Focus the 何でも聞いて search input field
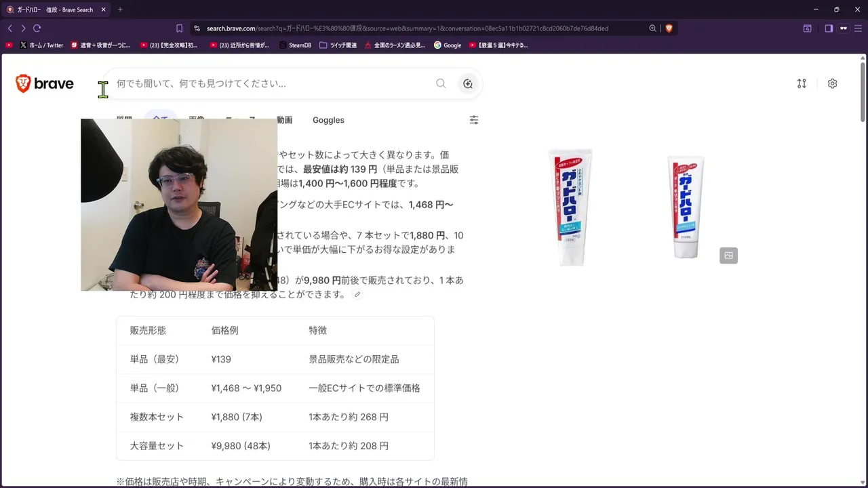The width and height of the screenshot is (868, 488). pyautogui.click(x=271, y=83)
